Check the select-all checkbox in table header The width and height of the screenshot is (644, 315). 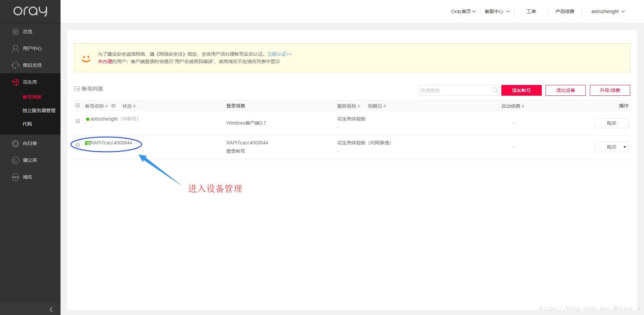pyautogui.click(x=78, y=105)
